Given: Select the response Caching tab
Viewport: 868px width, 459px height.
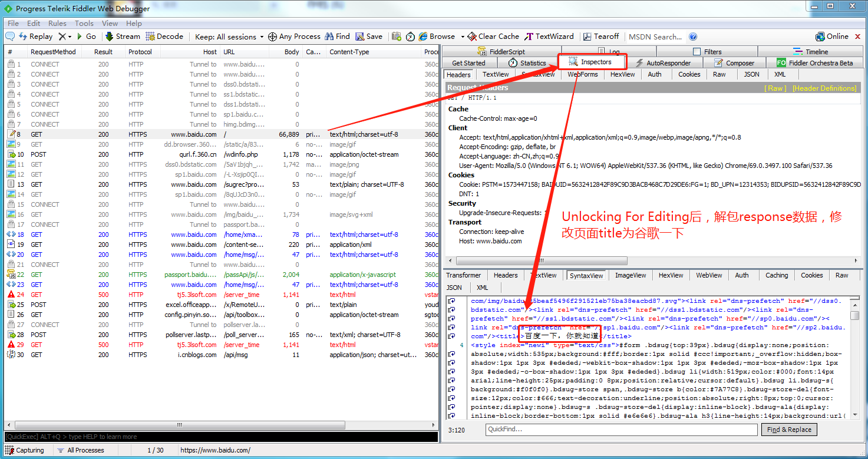Looking at the screenshot, I should click(x=777, y=275).
